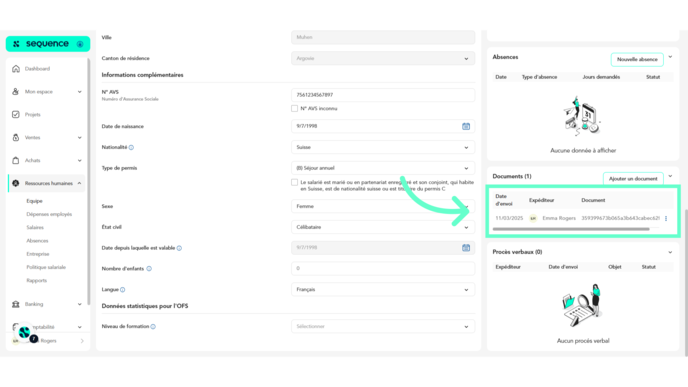Click the Ressources humaines icon
Screen dimensions: 688x387
coord(16,183)
